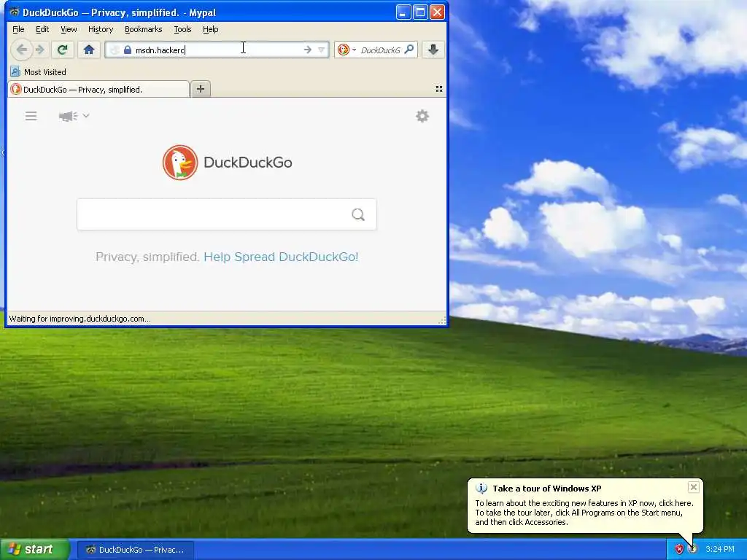Open the History menu
This screenshot has height=560, width=747.
click(101, 29)
